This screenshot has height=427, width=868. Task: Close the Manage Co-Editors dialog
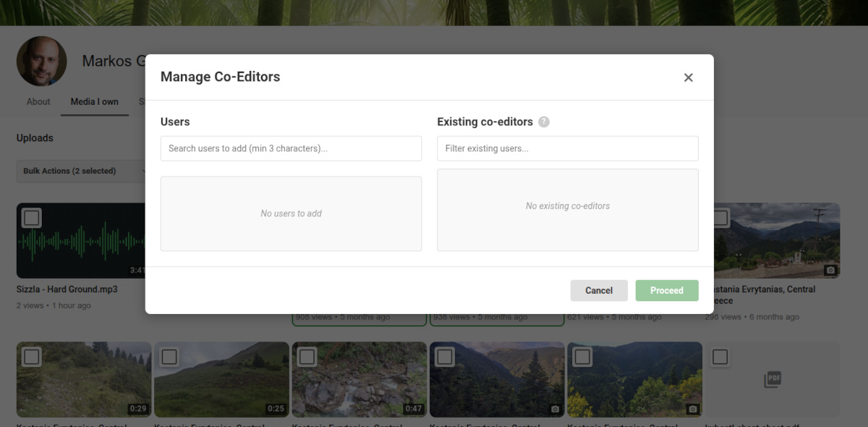(688, 77)
